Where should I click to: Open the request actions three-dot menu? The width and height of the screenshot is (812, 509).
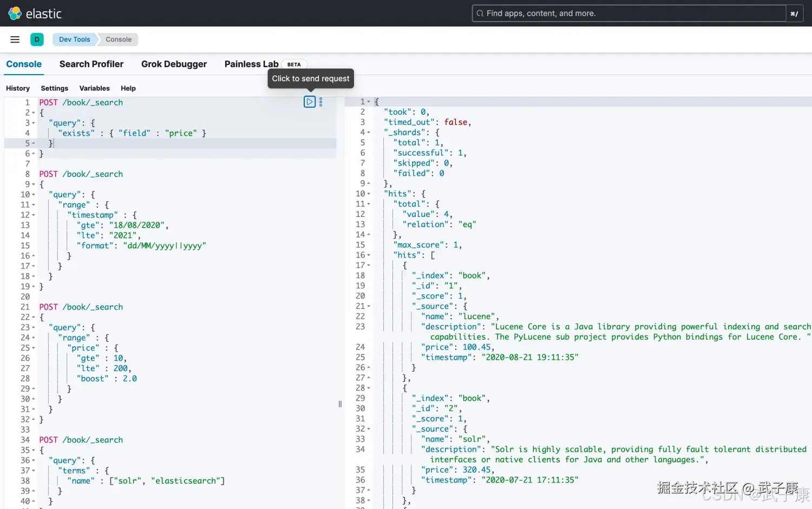click(x=321, y=102)
